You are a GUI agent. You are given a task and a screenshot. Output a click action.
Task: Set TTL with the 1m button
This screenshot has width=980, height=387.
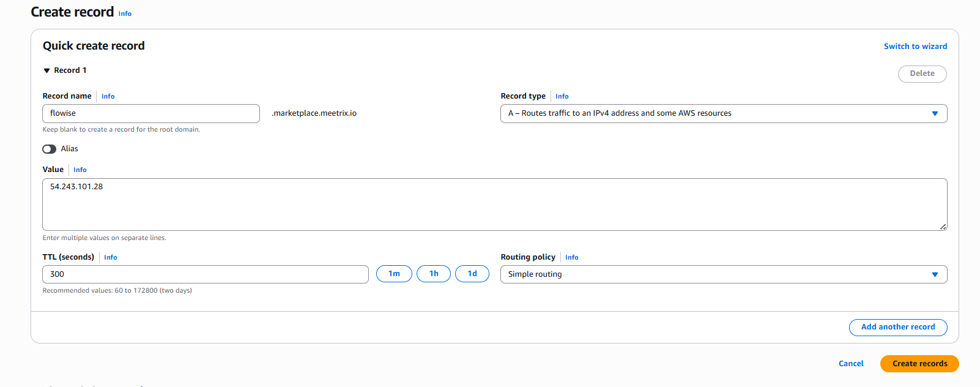pyautogui.click(x=394, y=274)
